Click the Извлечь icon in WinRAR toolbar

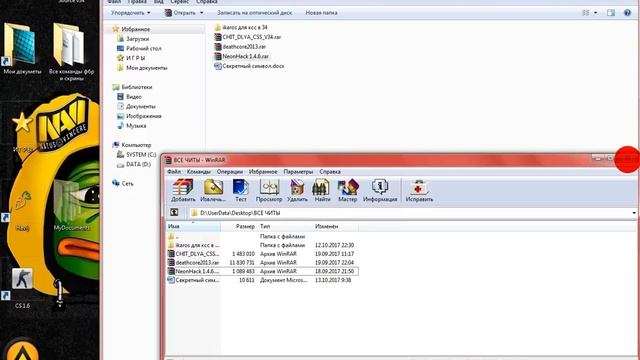tap(213, 191)
